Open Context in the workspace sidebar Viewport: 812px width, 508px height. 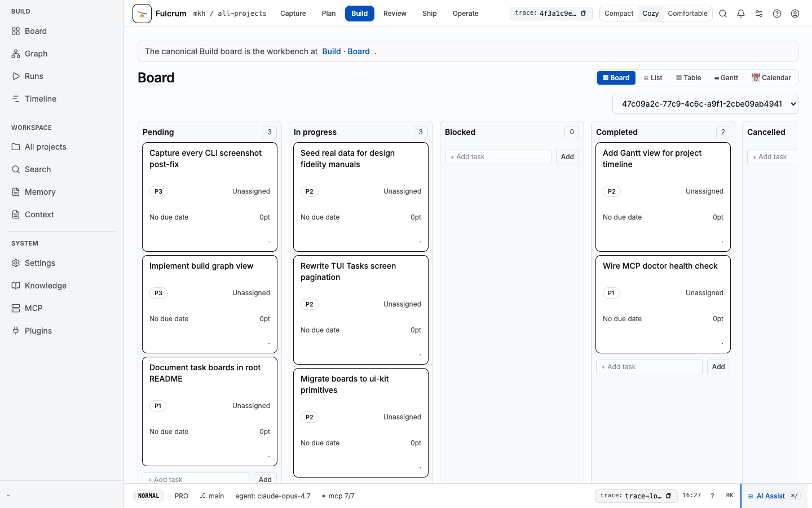point(62,214)
